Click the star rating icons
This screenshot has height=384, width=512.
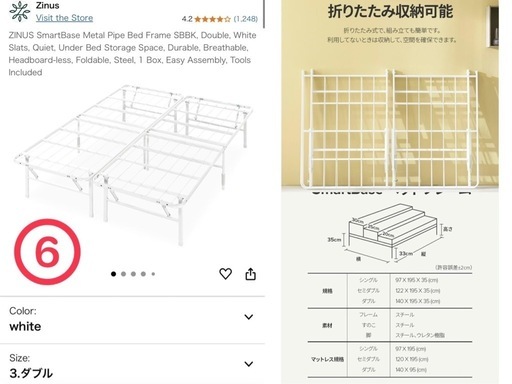(x=212, y=19)
